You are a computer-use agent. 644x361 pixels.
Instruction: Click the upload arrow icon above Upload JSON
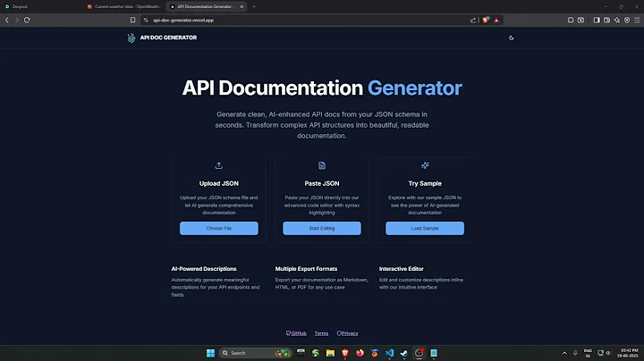click(219, 165)
